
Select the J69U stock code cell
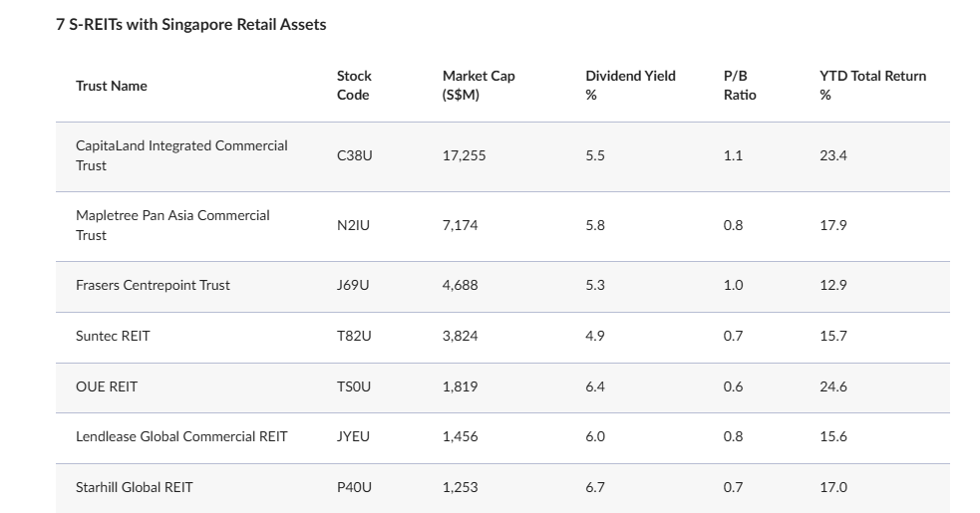tap(353, 285)
